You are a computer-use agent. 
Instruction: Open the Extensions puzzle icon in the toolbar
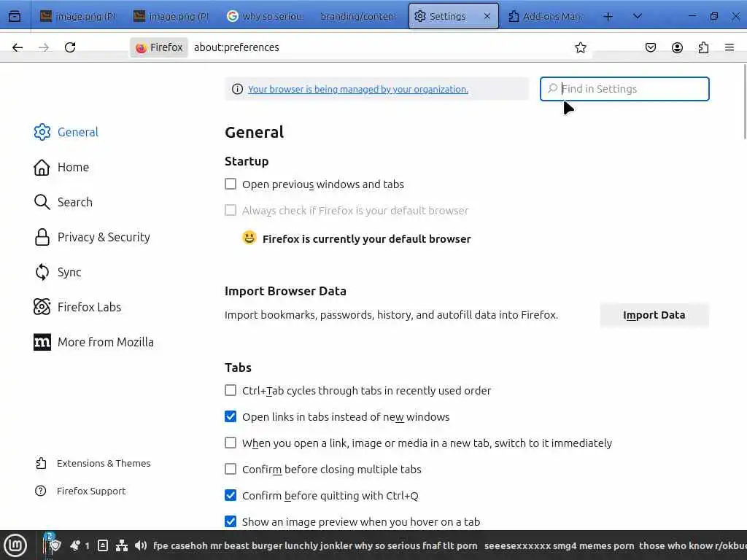(x=704, y=47)
